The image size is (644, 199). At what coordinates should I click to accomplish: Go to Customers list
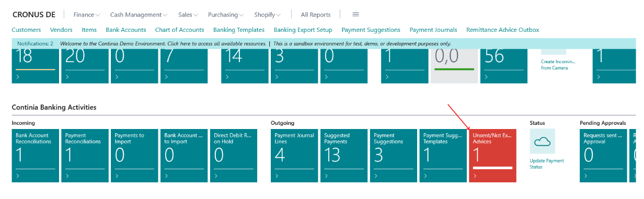[26, 30]
